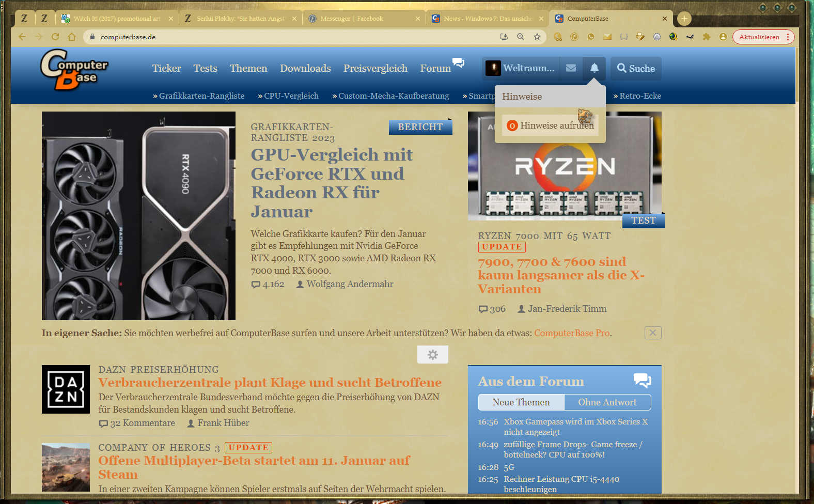Image resolution: width=814 pixels, height=504 pixels.
Task: Open the zoom magnifier icon in the address bar
Action: point(521,37)
